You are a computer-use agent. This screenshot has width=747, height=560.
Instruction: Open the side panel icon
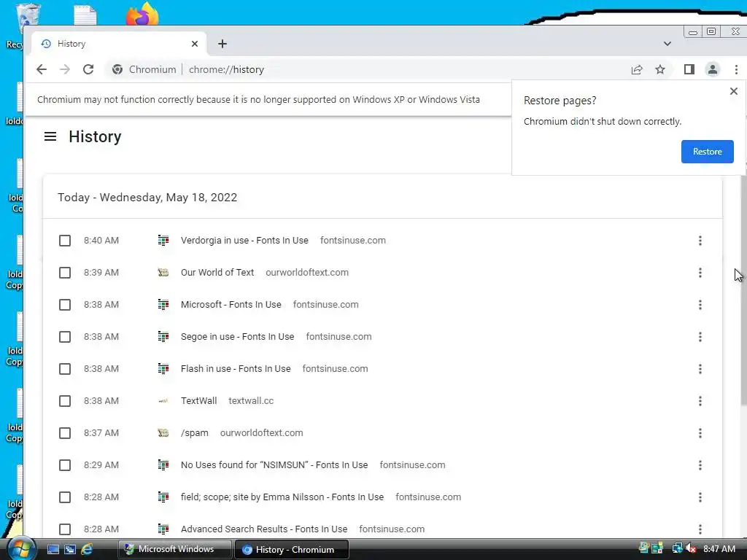pos(689,69)
